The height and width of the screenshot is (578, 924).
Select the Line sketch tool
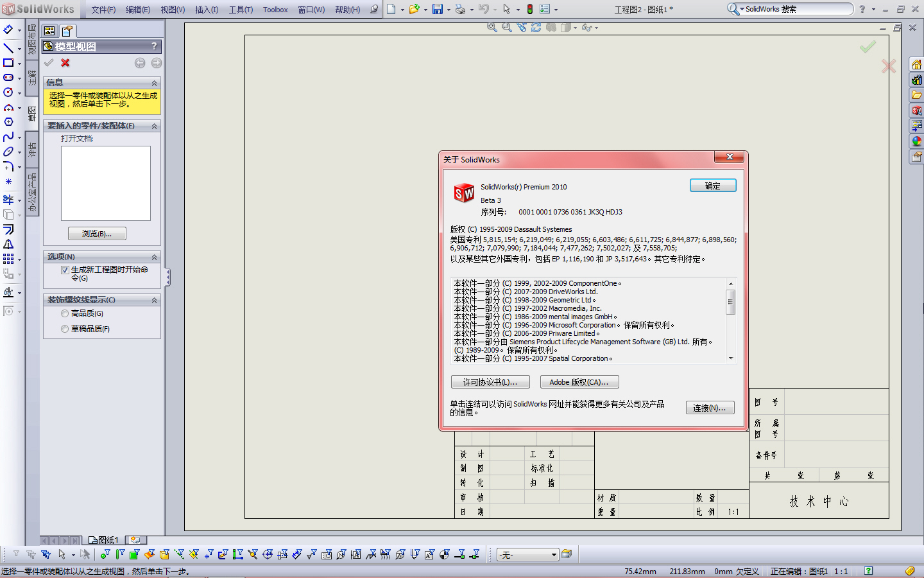[x=8, y=48]
